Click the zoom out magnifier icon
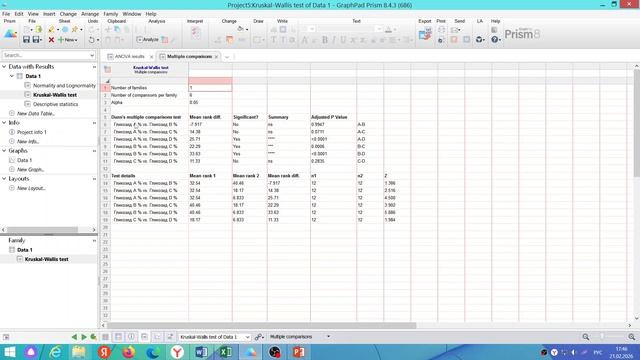640x360 pixels. [x=586, y=337]
